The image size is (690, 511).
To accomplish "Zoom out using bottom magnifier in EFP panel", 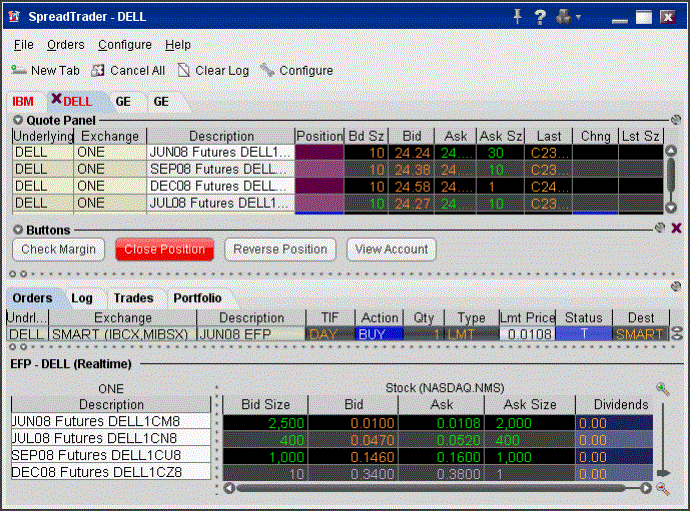I will click(661, 488).
